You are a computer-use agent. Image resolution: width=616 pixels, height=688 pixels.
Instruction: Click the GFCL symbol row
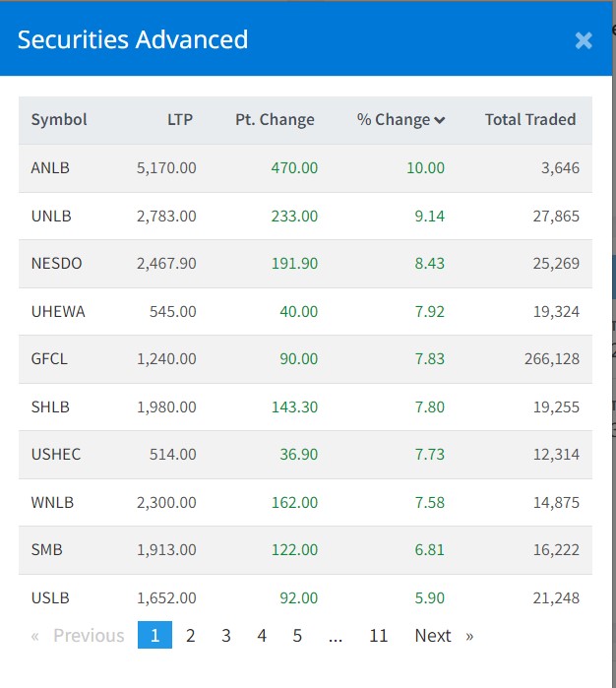[49, 359]
